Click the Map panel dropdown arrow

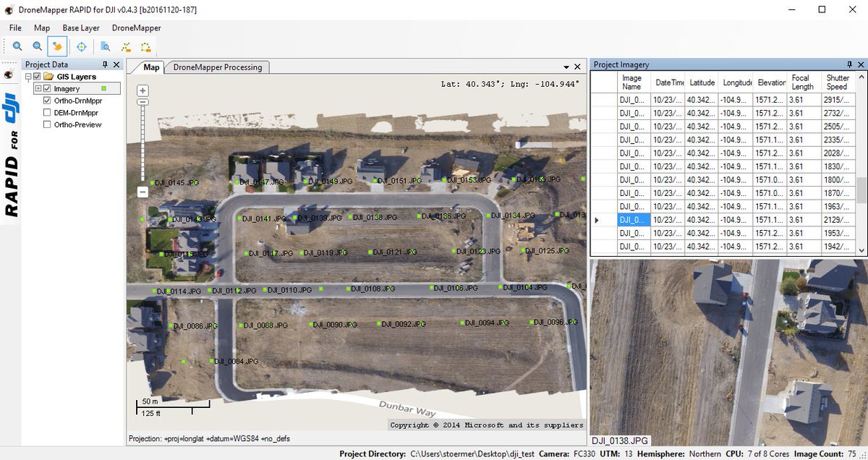(x=567, y=65)
